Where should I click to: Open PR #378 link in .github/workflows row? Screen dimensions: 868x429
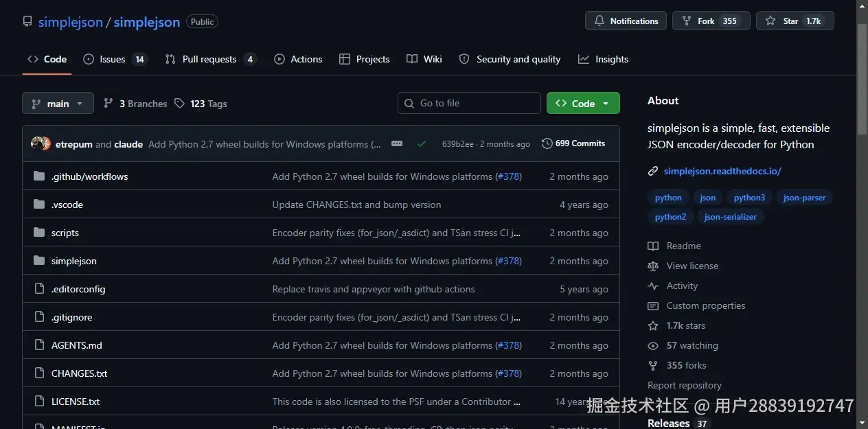[508, 176]
